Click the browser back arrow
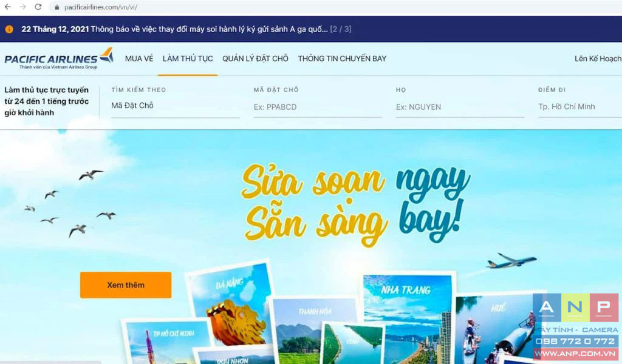Viewport: 622px width, 364px height. click(7, 7)
